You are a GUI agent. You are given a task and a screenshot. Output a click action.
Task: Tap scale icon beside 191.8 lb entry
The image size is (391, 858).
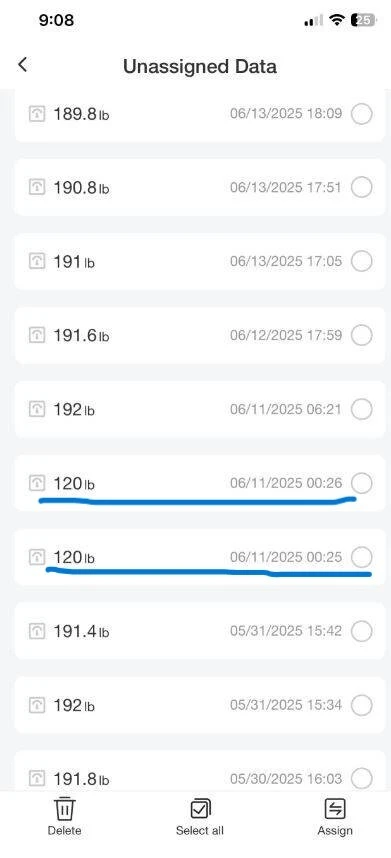(x=37, y=778)
